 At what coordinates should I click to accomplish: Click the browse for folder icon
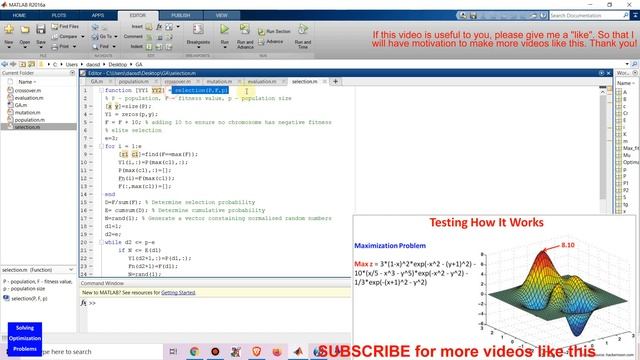tap(31, 64)
